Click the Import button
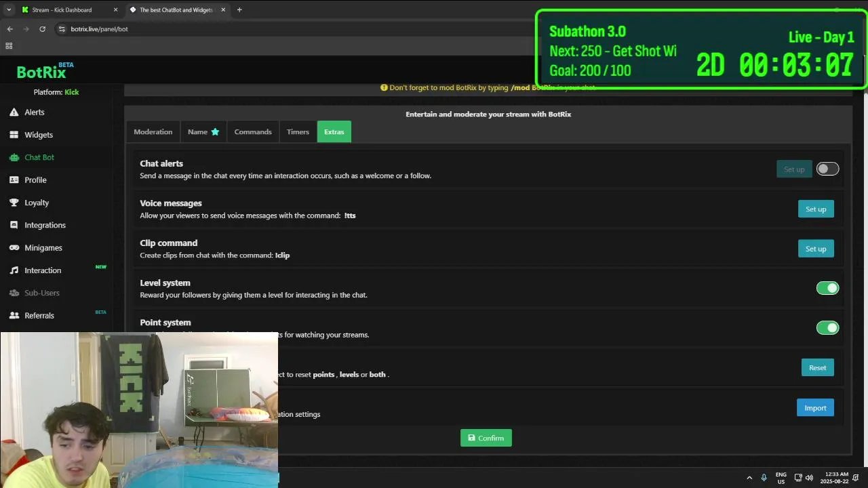Viewport: 868px width, 488px height. 815,407
